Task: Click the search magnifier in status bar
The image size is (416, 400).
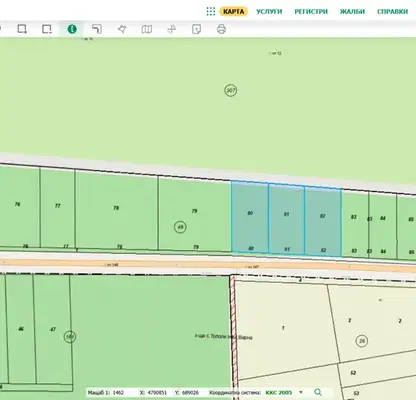Action: tap(318, 392)
